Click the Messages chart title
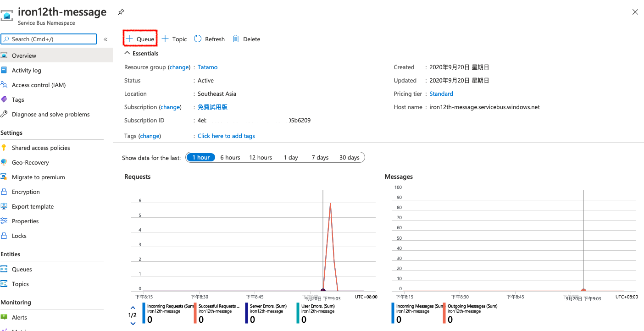 399,177
